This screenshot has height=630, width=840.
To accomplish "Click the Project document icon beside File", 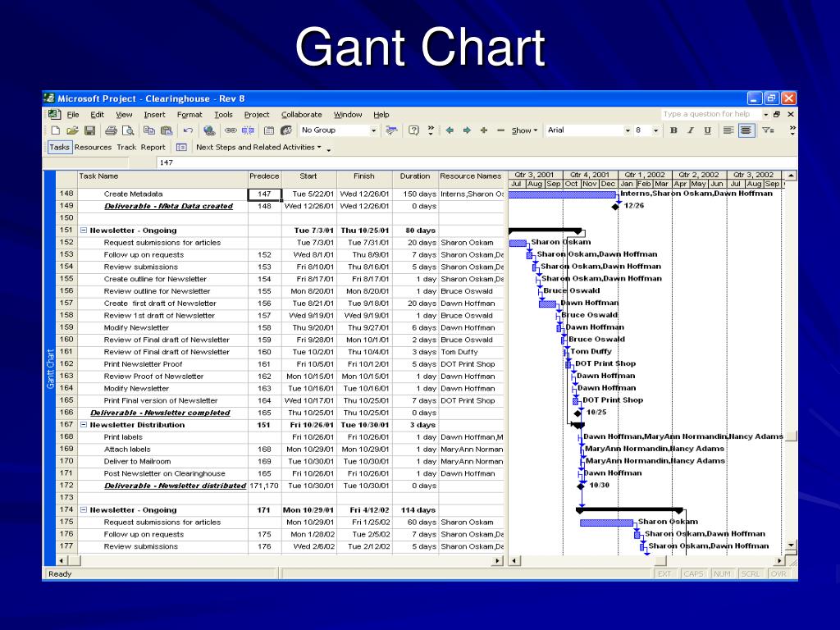I will pos(54,114).
